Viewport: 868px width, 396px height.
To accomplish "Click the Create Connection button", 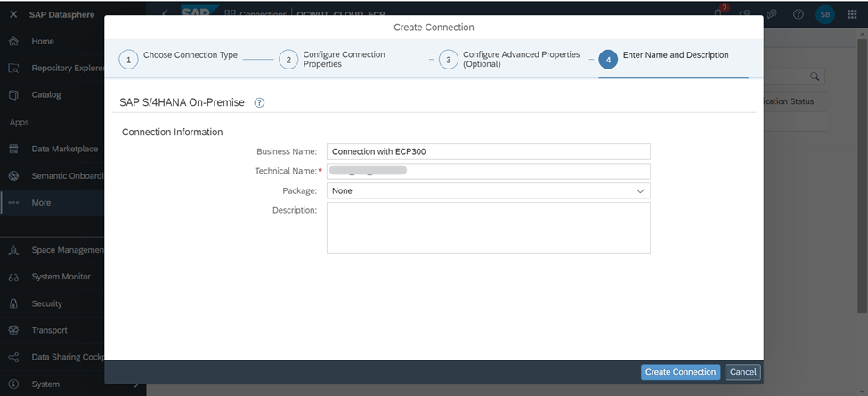I will 680,372.
